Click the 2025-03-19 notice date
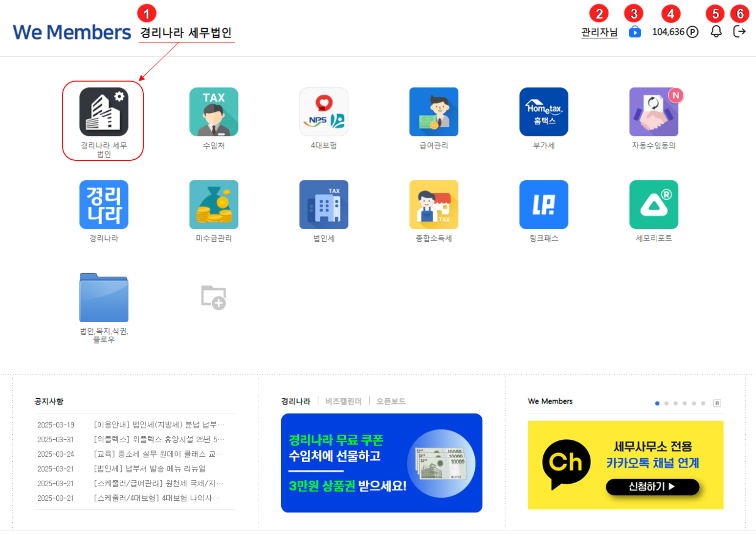This screenshot has width=756, height=535. click(56, 425)
